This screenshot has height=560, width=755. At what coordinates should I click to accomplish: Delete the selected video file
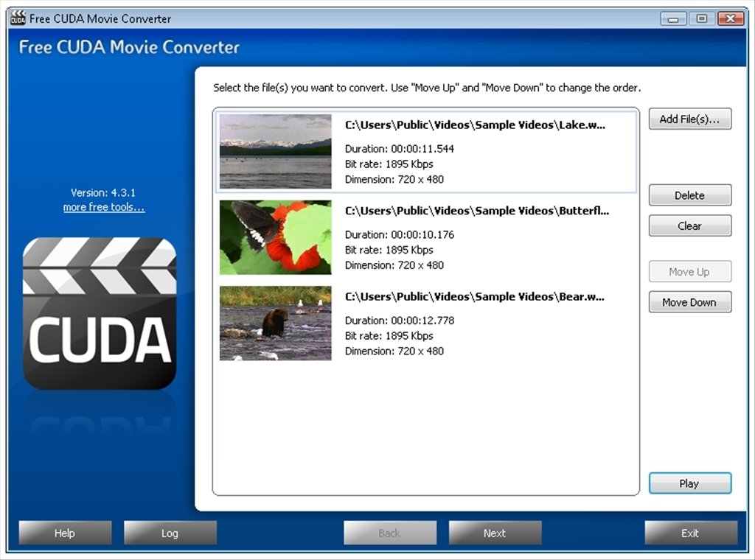(690, 195)
